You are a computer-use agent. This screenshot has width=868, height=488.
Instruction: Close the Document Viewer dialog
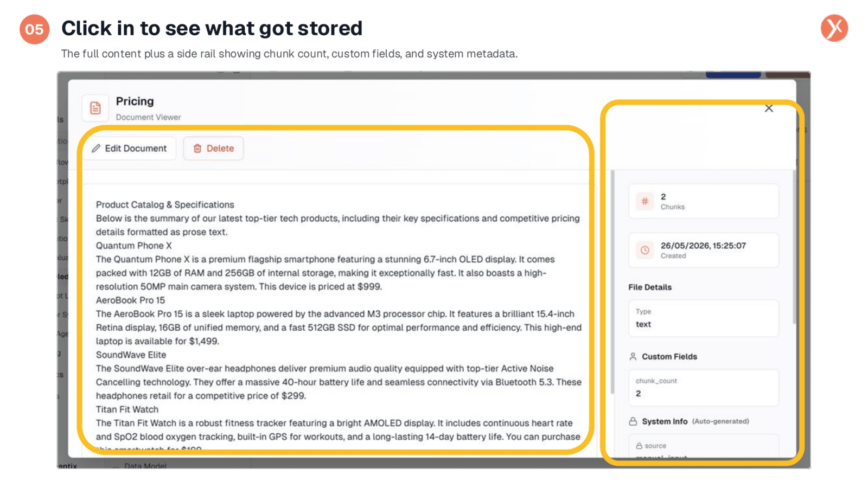[769, 108]
